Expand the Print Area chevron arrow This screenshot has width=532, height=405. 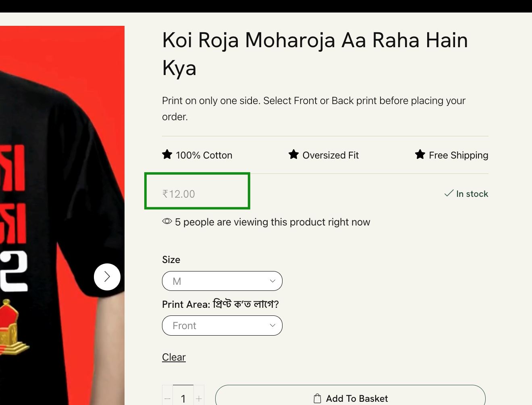tap(272, 326)
